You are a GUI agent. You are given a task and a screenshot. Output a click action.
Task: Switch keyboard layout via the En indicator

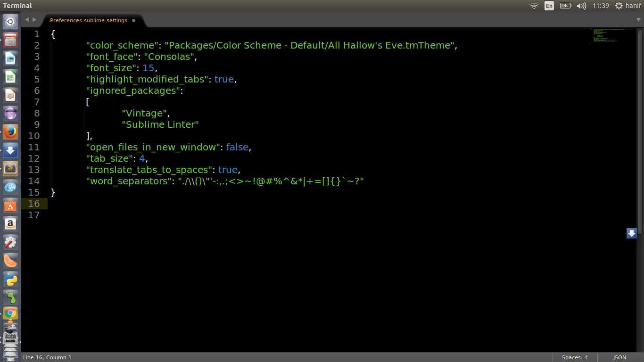[549, 6]
